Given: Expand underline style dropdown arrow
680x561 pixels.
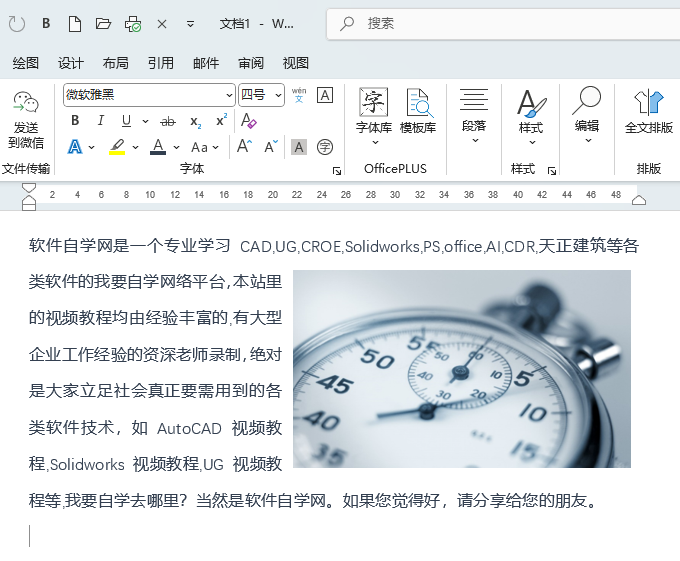Looking at the screenshot, I should pos(145,121).
